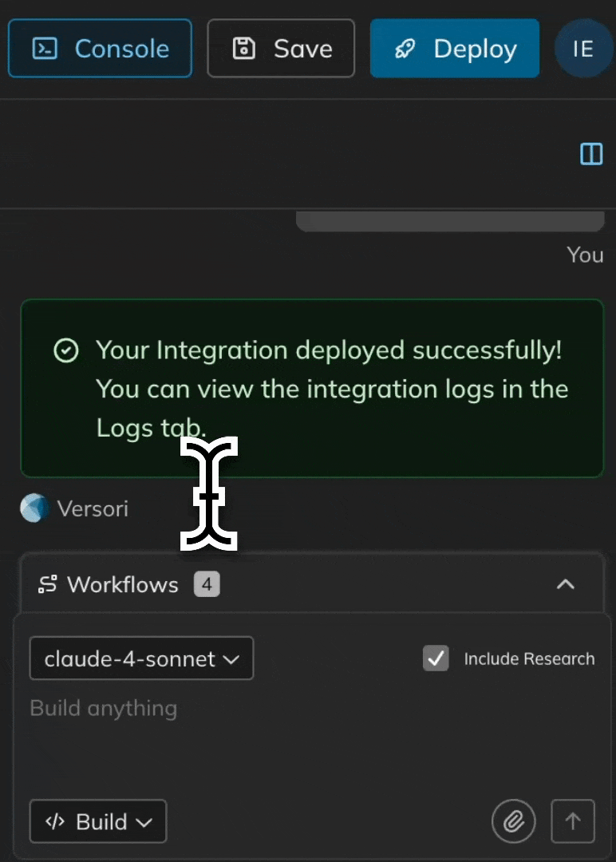The width and height of the screenshot is (616, 862).
Task: Open the Console panel
Action: click(x=100, y=49)
